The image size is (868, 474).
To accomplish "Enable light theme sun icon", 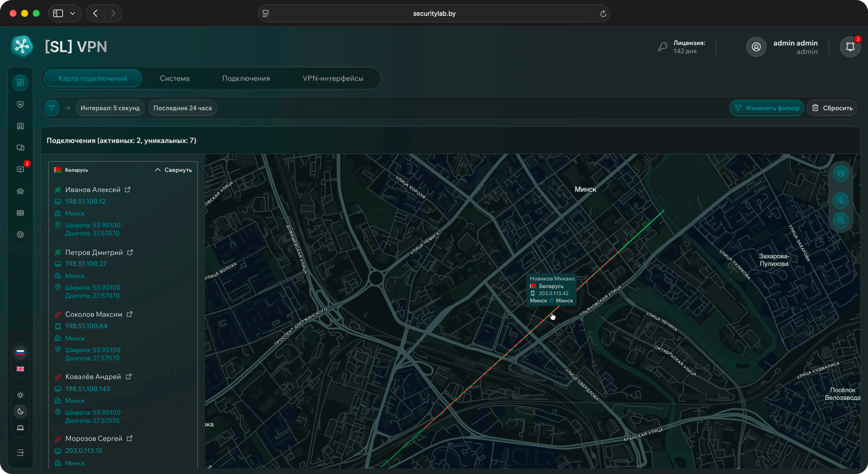I will 20,395.
